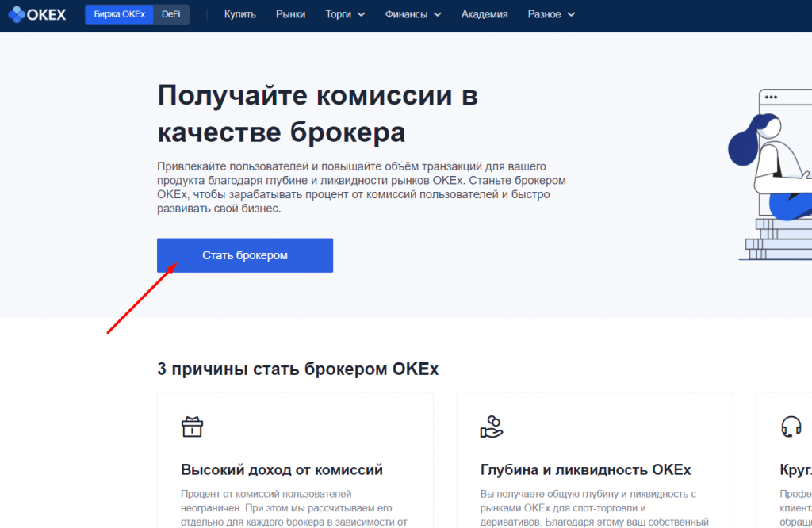Click the description starting Процент от комиссий

click(294, 508)
